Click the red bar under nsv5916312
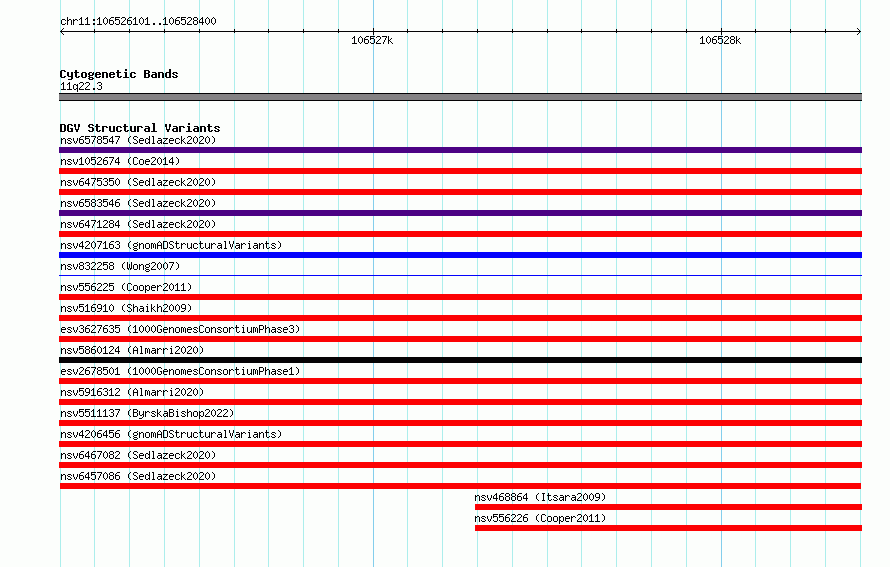This screenshot has height=567, width=890. 460,402
